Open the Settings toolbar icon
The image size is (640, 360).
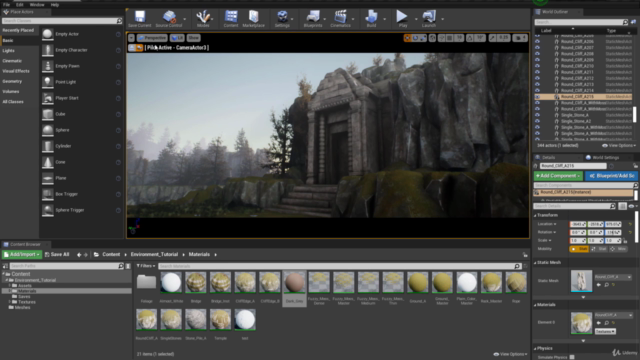282,19
